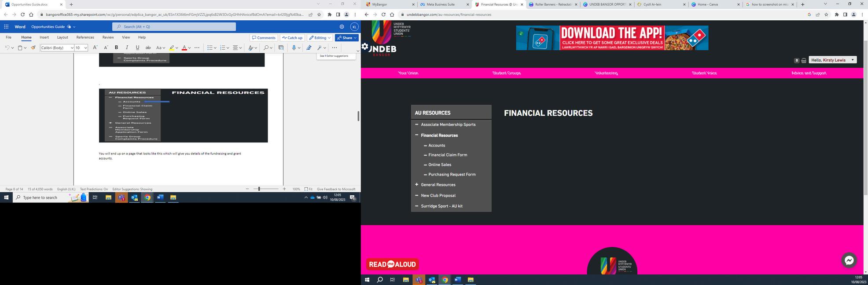The height and width of the screenshot is (285, 868).
Task: Toggle bold formatting in Word
Action: (116, 47)
